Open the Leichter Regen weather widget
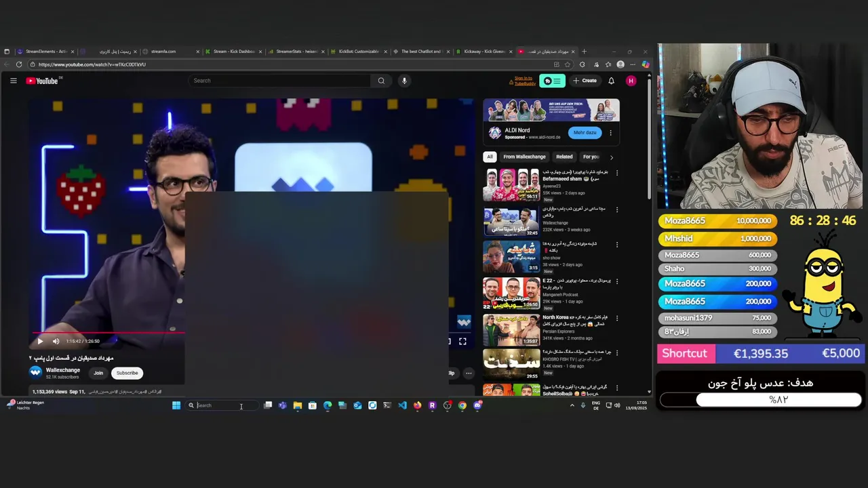This screenshot has width=868, height=488. coord(25,405)
